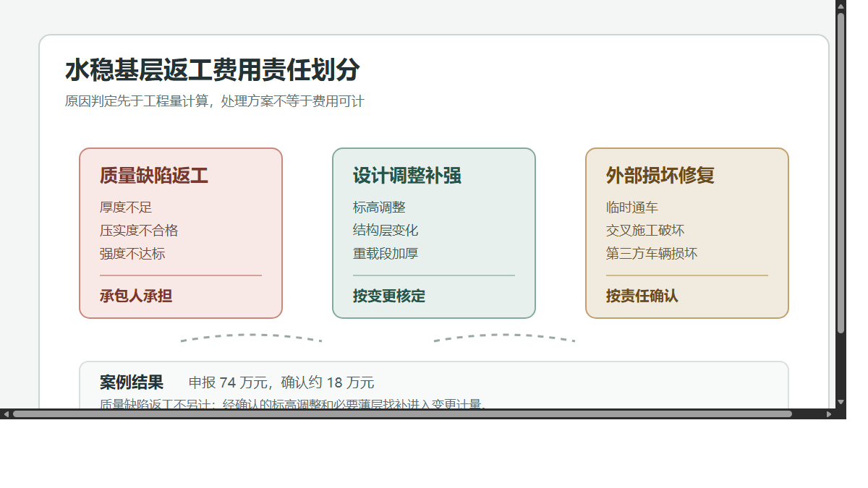Click the 第三方车辆损坏 item
The image size is (868, 488).
click(652, 254)
